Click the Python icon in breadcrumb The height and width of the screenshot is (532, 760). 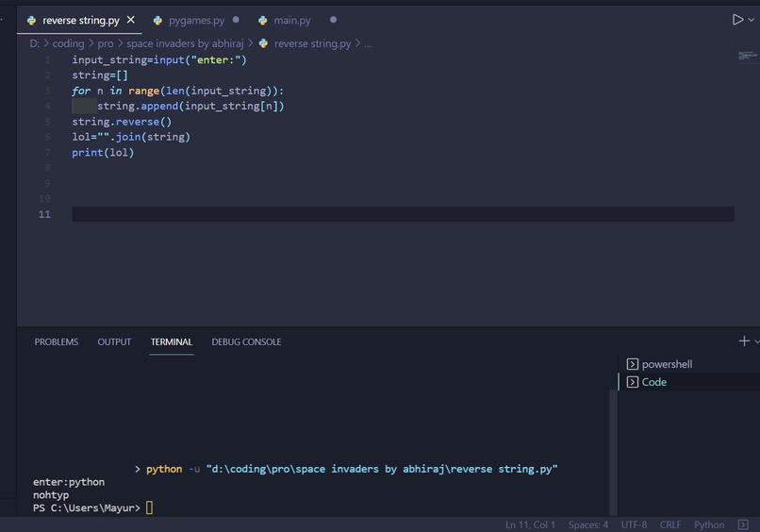pos(264,43)
